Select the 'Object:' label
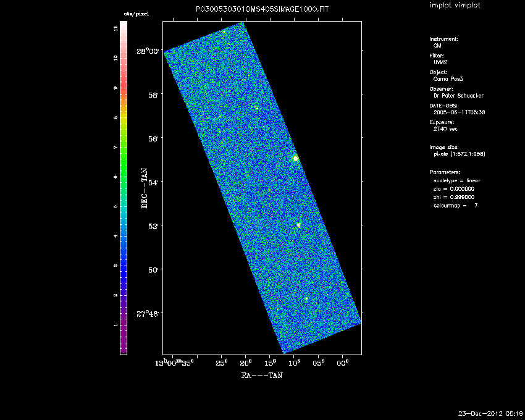The image size is (525, 420). tap(439, 72)
